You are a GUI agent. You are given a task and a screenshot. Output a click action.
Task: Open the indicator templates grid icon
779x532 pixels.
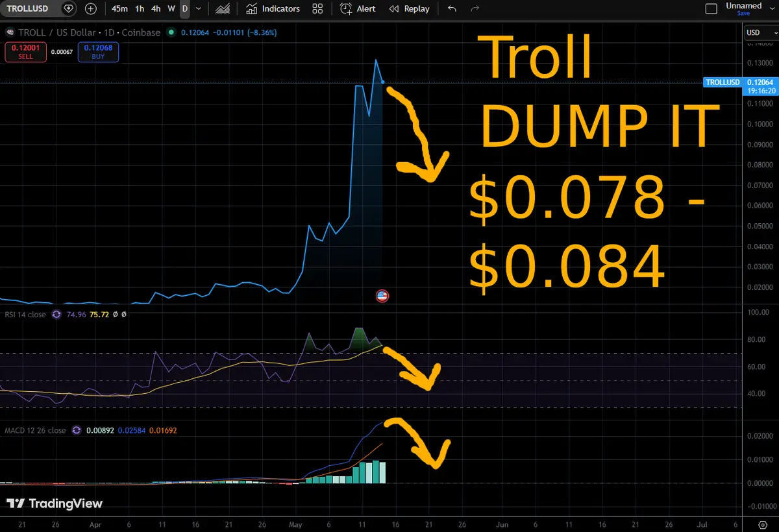tap(317, 9)
